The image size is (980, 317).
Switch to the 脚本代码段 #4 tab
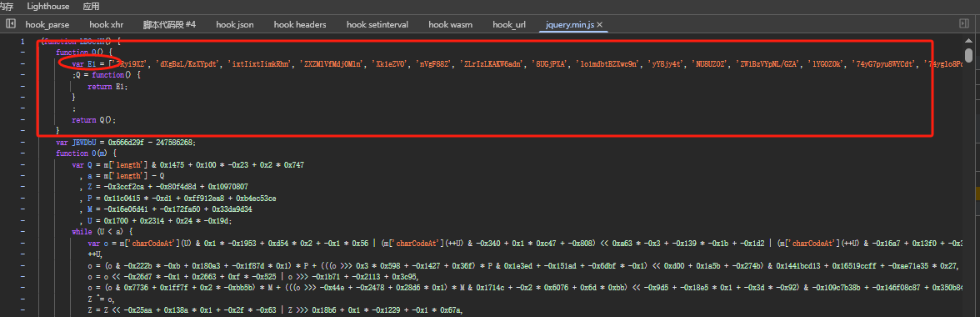[x=169, y=24]
